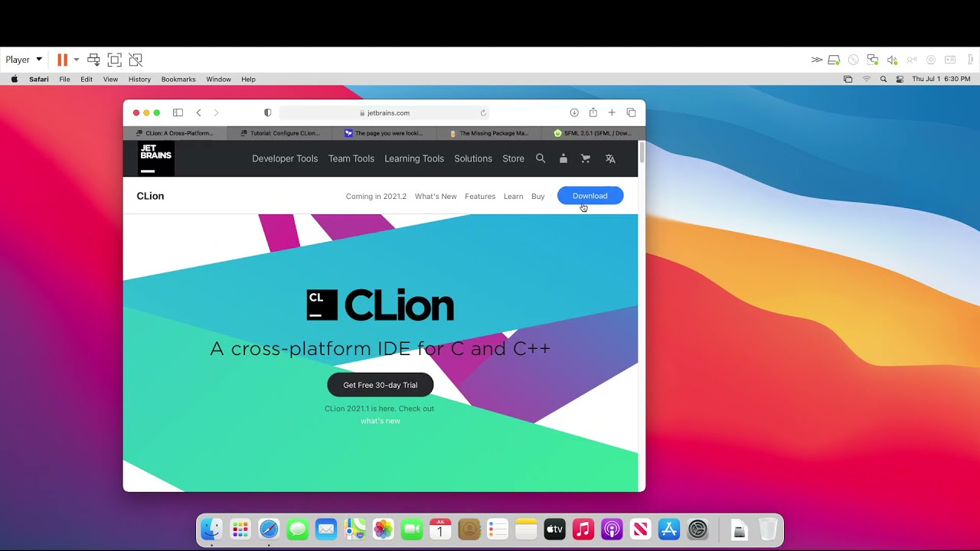Go forward with Safari forward arrow

point(216,112)
